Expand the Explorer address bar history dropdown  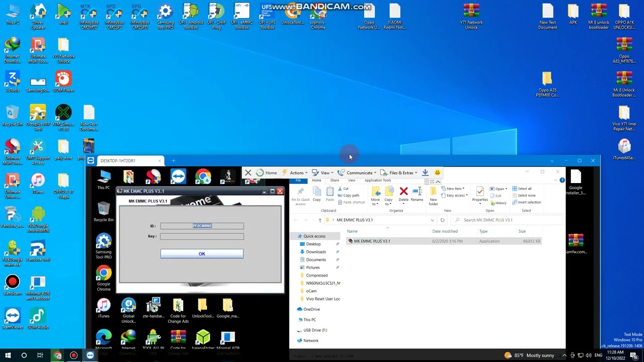[x=432, y=220]
